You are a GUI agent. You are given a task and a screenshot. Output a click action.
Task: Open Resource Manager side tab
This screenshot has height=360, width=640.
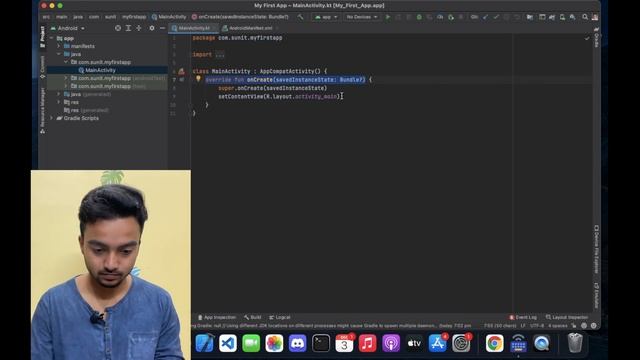42,110
